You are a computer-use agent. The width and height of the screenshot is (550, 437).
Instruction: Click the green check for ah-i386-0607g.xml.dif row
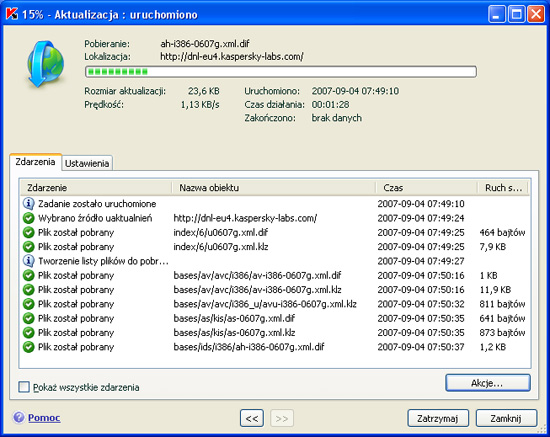pyautogui.click(x=28, y=347)
